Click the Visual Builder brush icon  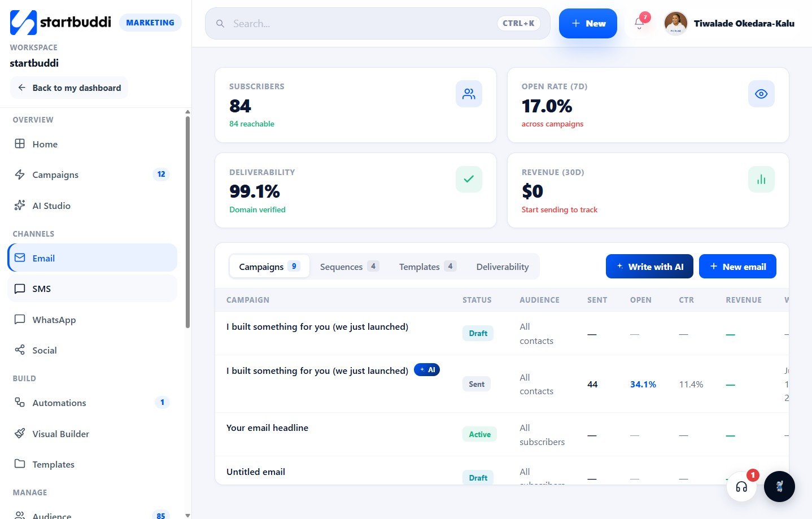pos(20,433)
